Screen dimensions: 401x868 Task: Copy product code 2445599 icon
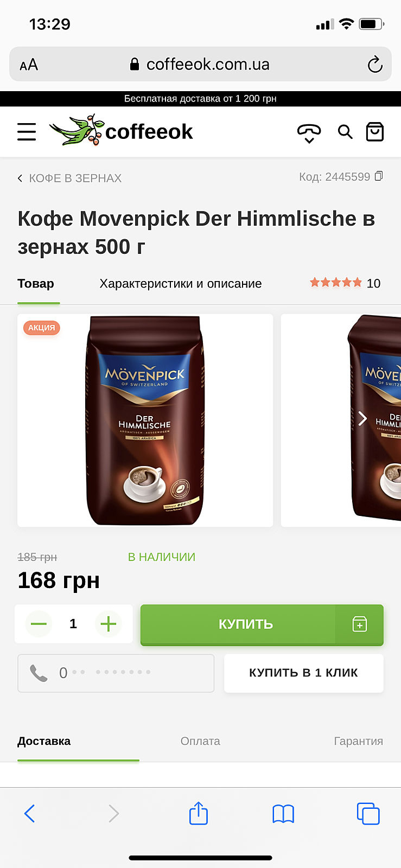tap(379, 176)
